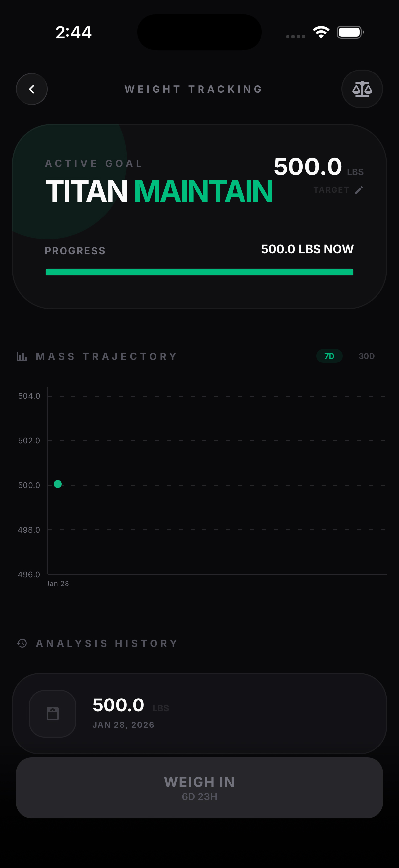
Task: Tap the 500.0 LBS NOW progress label
Action: [307, 249]
